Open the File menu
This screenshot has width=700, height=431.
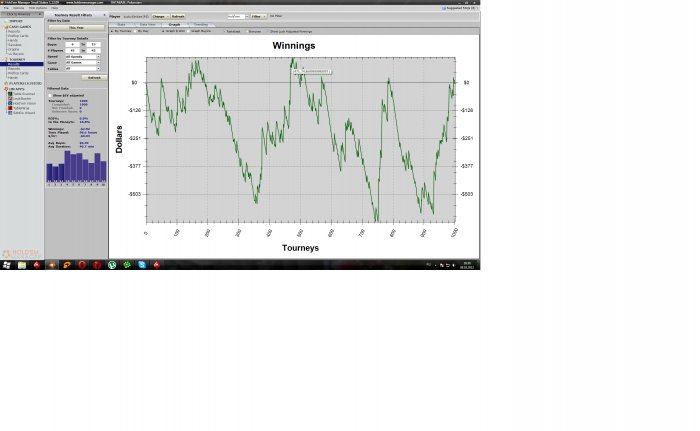(6, 8)
